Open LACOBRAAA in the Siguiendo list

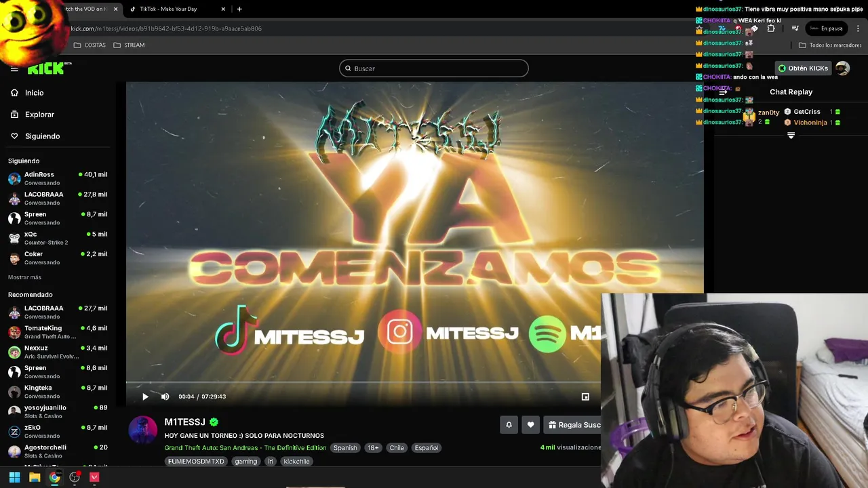pos(58,198)
